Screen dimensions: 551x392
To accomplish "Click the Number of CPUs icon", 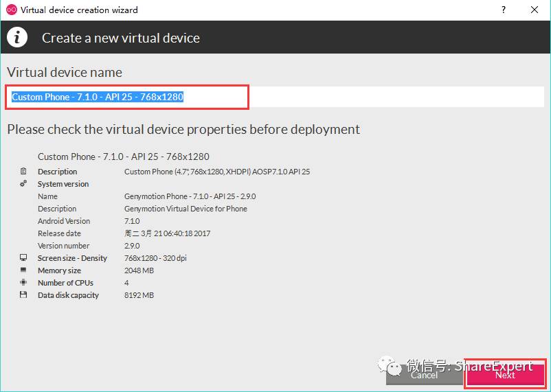I will (x=23, y=282).
